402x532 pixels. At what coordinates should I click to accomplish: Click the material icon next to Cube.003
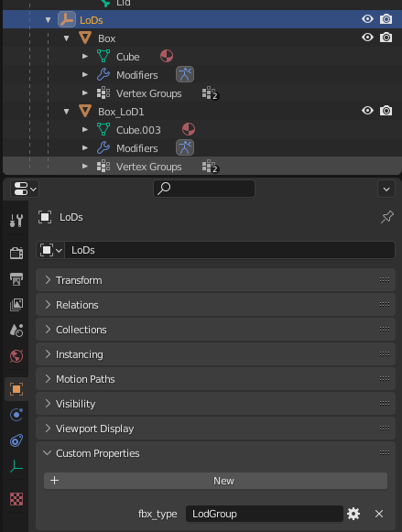(189, 129)
